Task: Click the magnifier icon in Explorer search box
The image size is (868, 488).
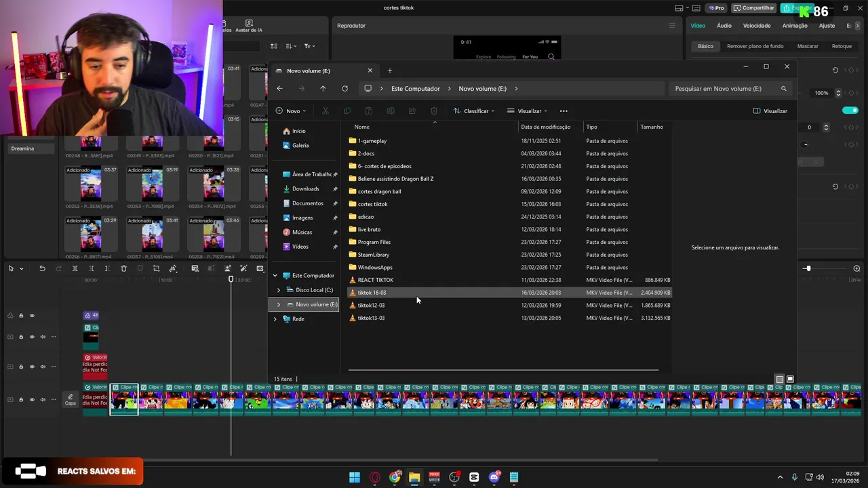Action: [784, 88]
